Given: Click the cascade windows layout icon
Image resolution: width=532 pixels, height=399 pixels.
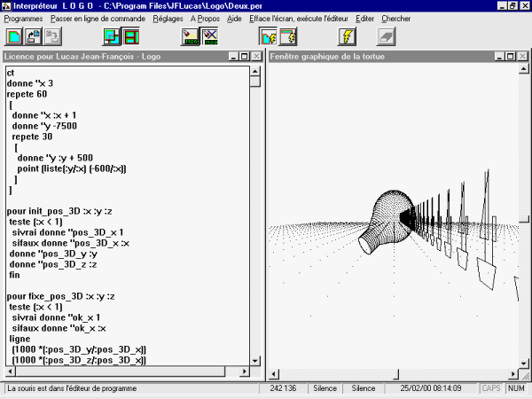Looking at the screenshot, I should pos(112,37).
